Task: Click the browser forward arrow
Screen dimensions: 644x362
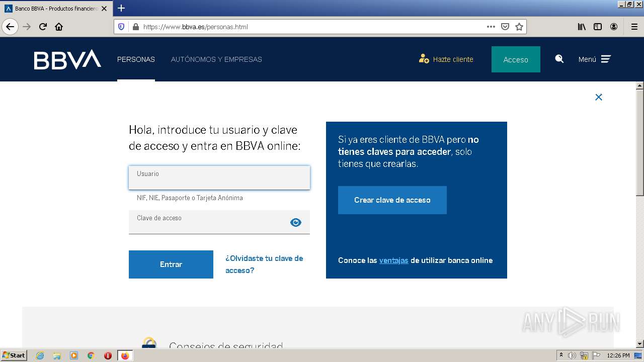Action: point(27,27)
